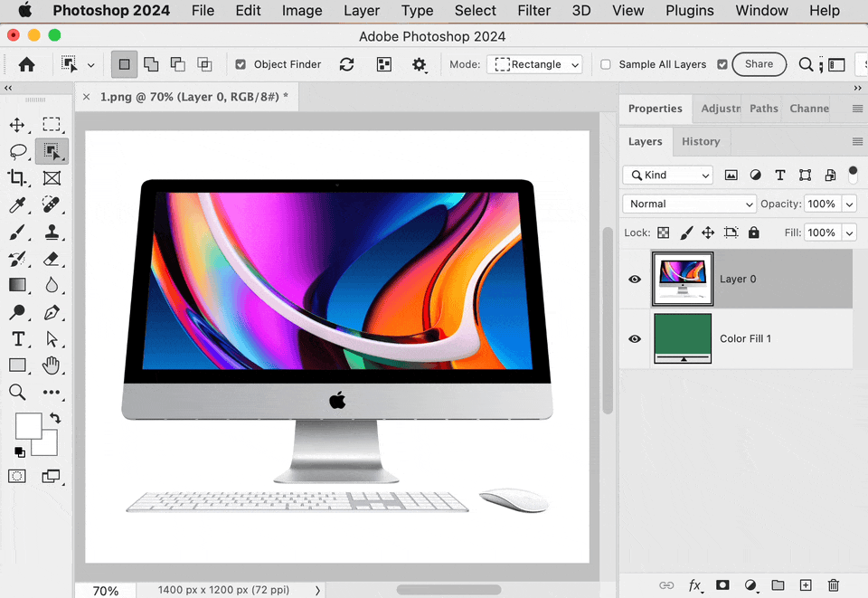Open the layer Kind filter dropdown
The width and height of the screenshot is (868, 598).
[x=667, y=175]
